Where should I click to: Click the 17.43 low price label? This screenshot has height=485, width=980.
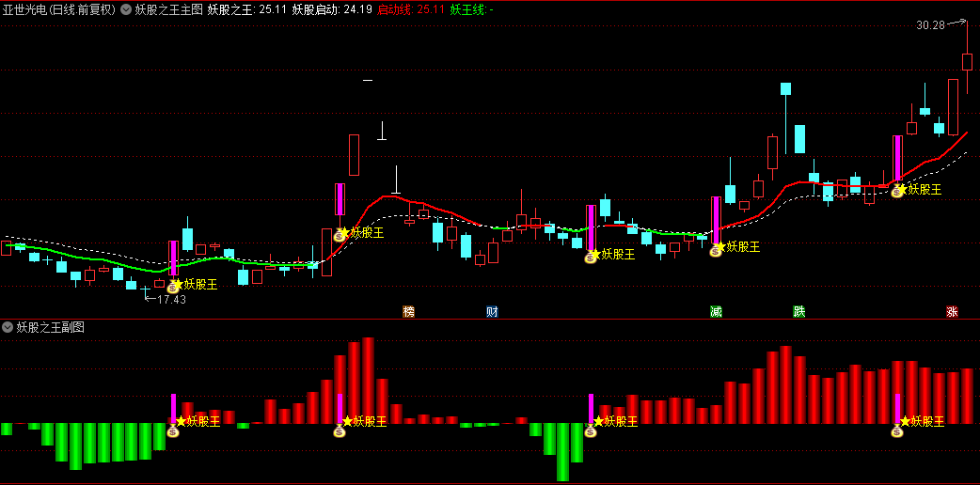click(171, 300)
